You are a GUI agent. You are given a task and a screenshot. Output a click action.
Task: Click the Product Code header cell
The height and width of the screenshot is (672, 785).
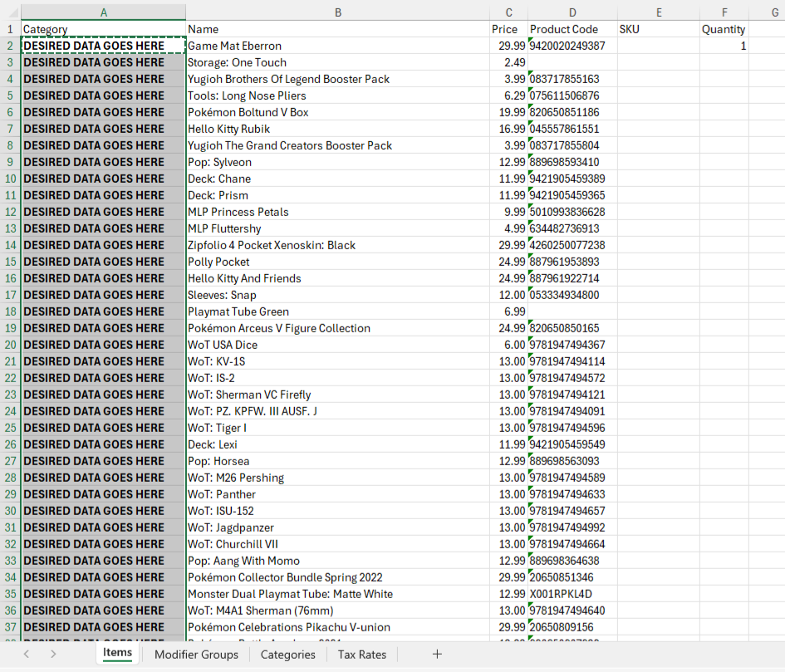pos(572,29)
